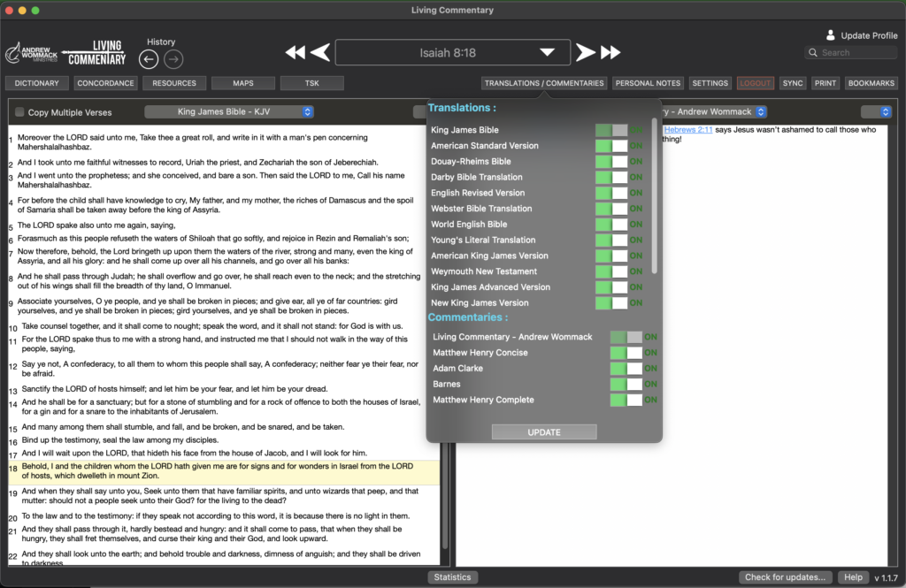906x588 pixels.
Task: Click the Update Profile person icon
Action: click(830, 35)
